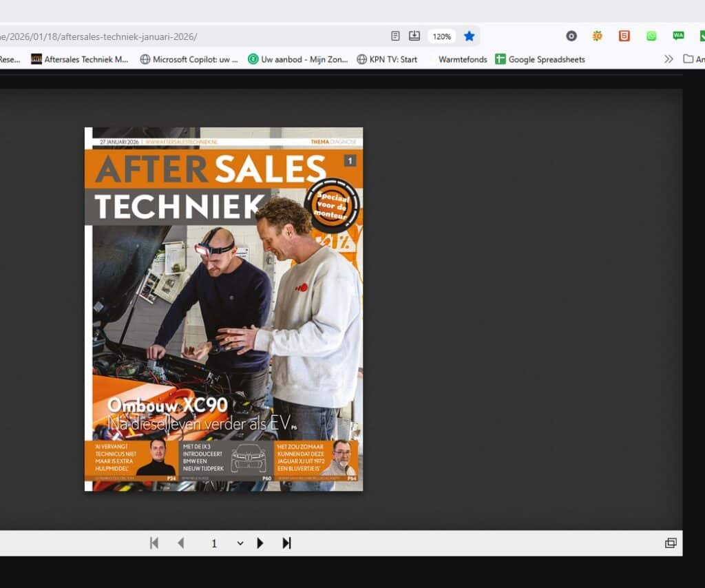Expand the hidden bookmarks overflow chevron
This screenshot has width=705, height=588.
click(x=668, y=59)
